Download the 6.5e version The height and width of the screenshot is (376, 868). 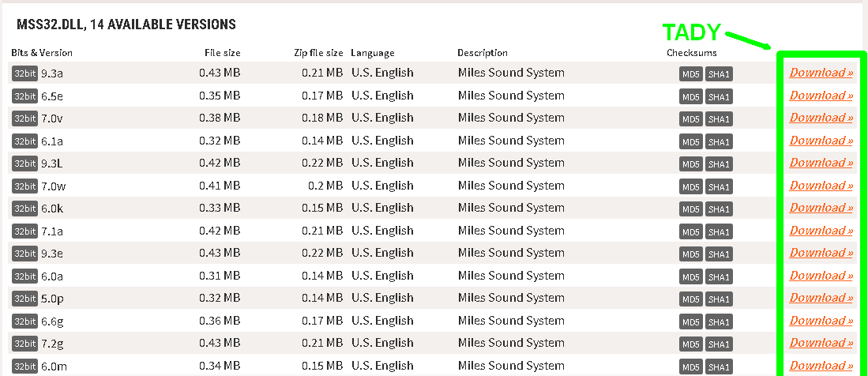tap(821, 96)
